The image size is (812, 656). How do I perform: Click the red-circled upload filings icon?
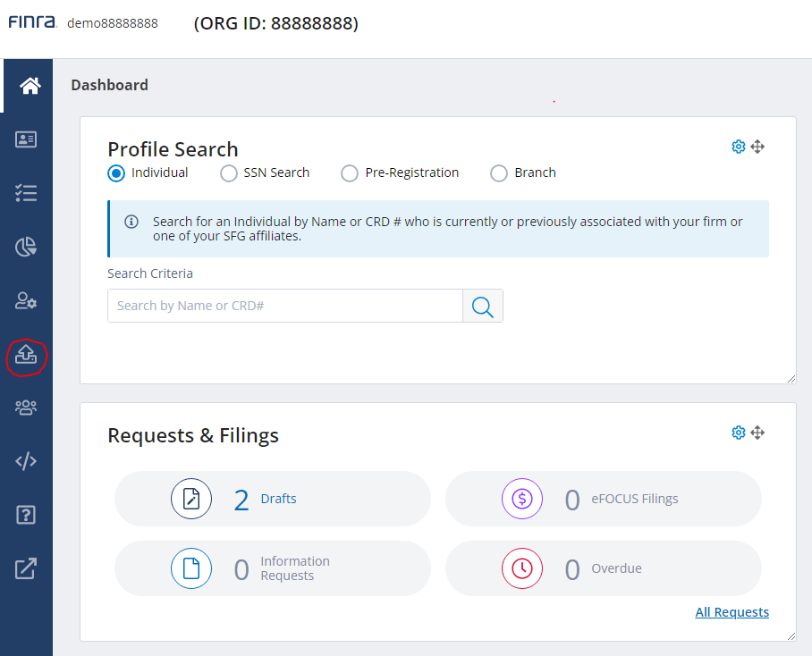click(x=26, y=356)
